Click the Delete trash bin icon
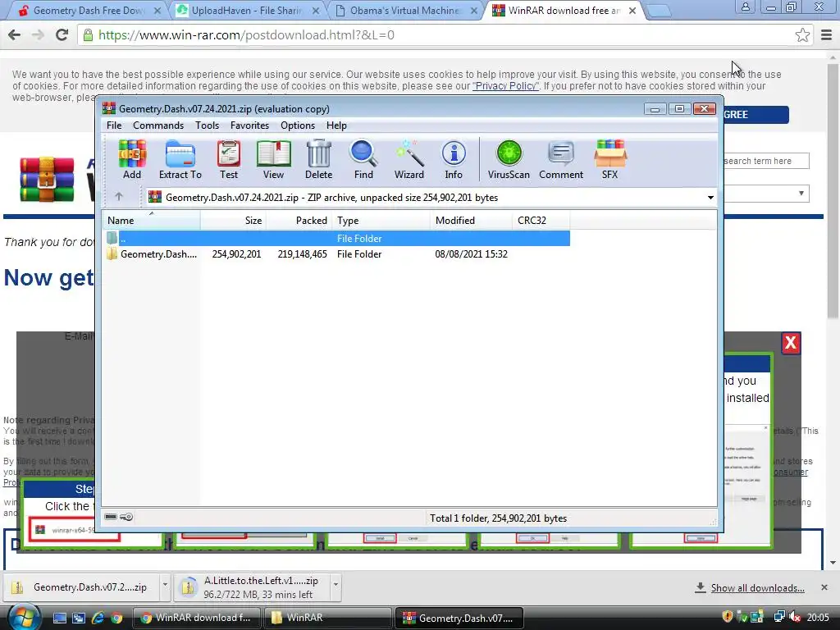This screenshot has width=840, height=630. click(319, 159)
